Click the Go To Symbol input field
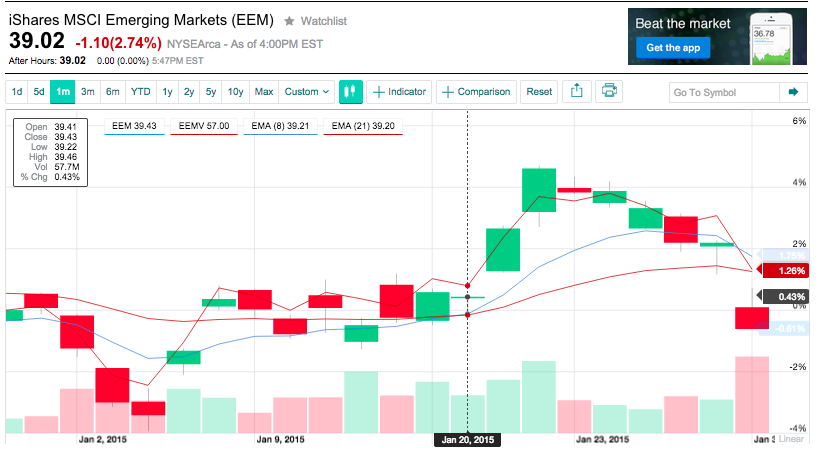824x459 pixels. [724, 93]
